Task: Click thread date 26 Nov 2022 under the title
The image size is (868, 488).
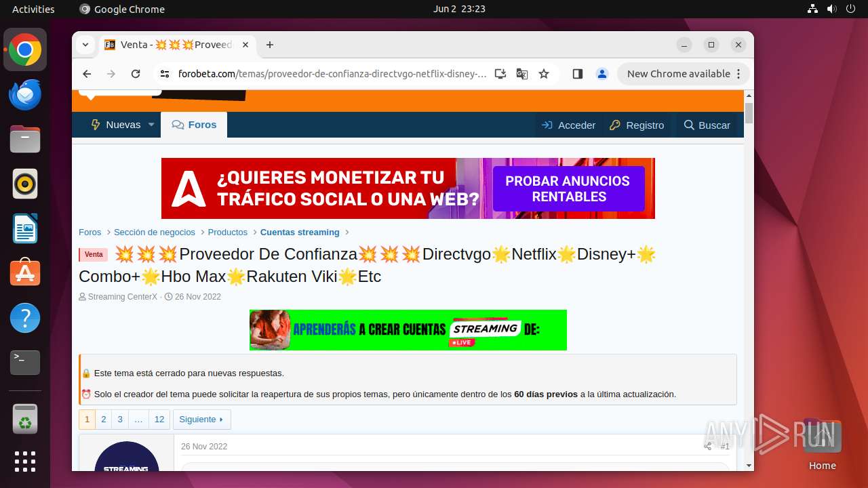Action: [198, 297]
